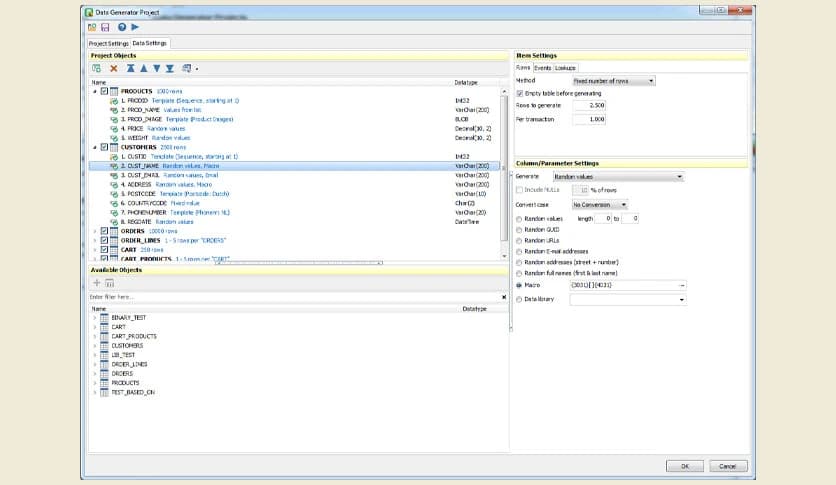Select the Random URLs radio button
Image resolution: width=836 pixels, height=485 pixels.
point(519,241)
